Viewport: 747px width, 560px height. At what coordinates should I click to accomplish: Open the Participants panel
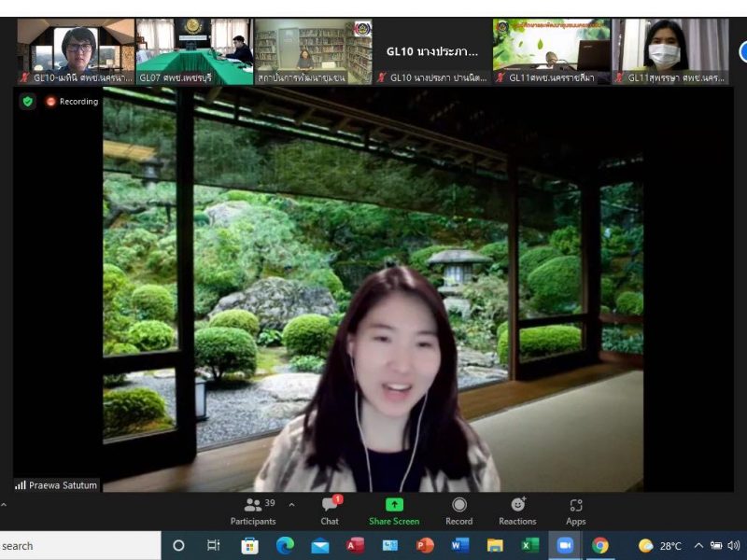click(x=254, y=511)
